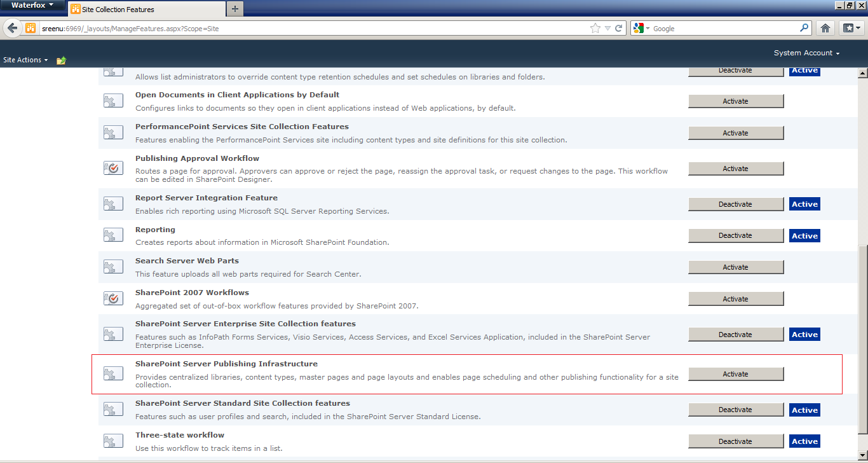Deactivate the Report Server Integration Feature
The width and height of the screenshot is (868, 463).
736,204
